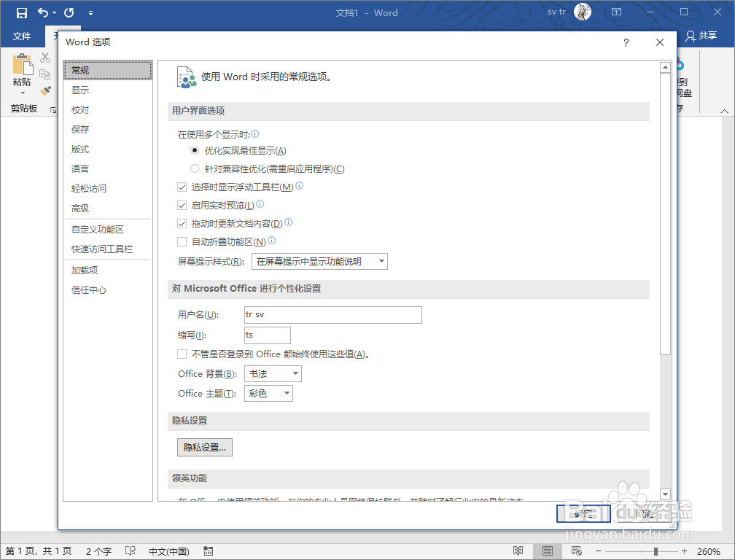Screen dimensions: 735x560
Task: Select 校对 category in options list
Action: tap(108, 109)
